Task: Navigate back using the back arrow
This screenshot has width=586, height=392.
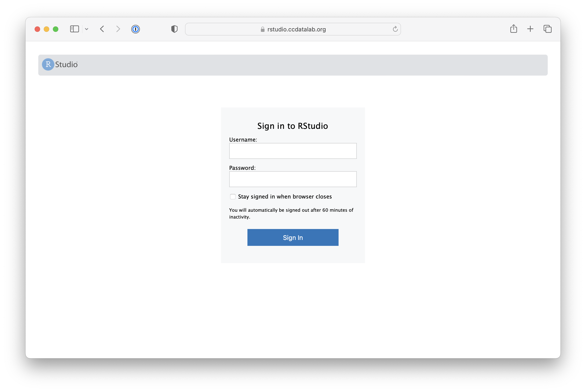Action: coord(102,29)
